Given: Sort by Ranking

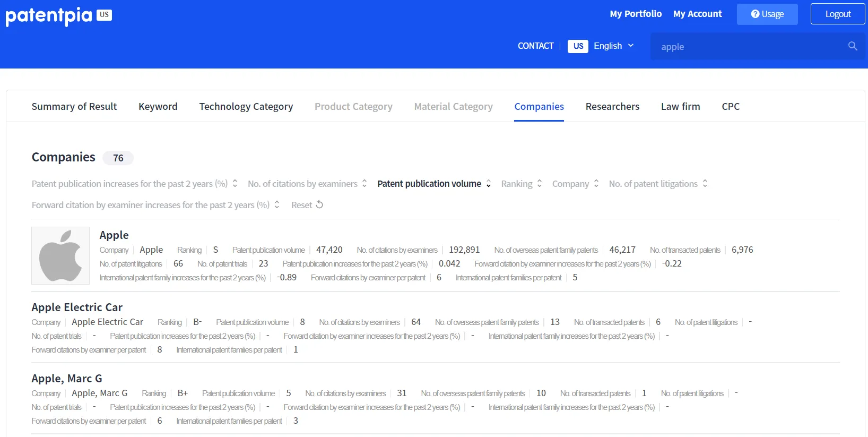Looking at the screenshot, I should 522,184.
